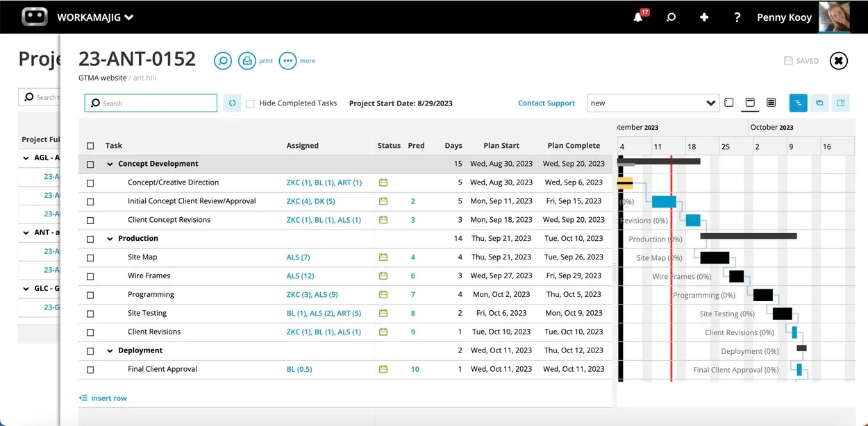Image resolution: width=868 pixels, height=426 pixels.
Task: Collapse the Deployment group
Action: tap(110, 351)
